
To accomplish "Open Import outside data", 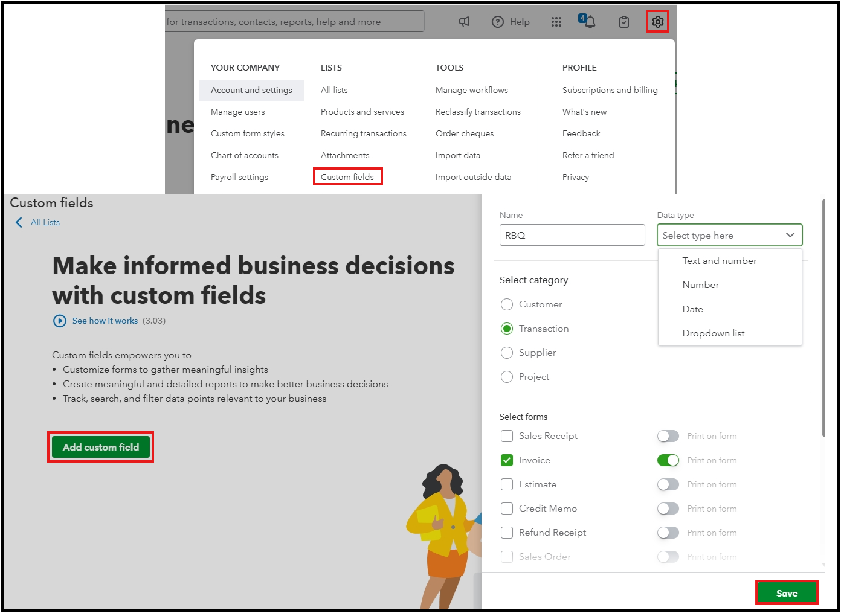I will pos(474,177).
